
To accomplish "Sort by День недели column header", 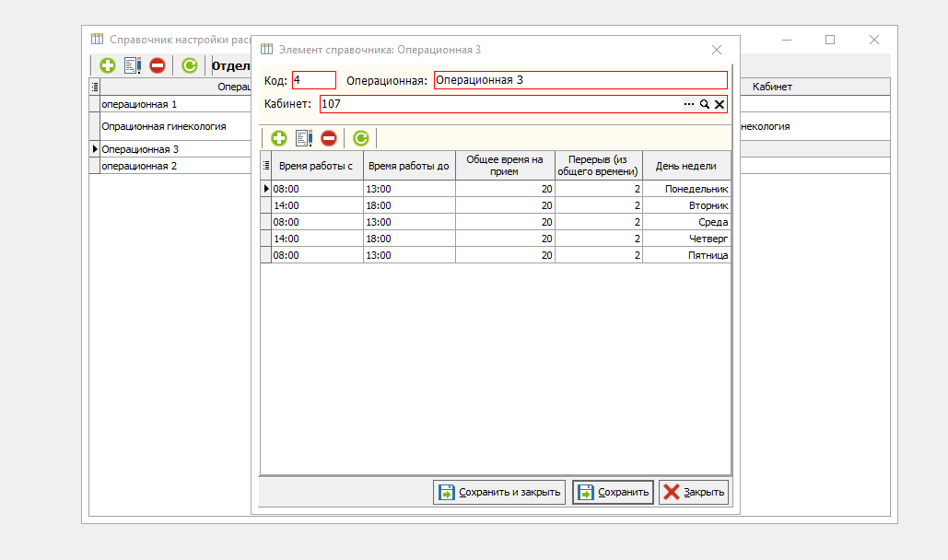I will point(685,166).
